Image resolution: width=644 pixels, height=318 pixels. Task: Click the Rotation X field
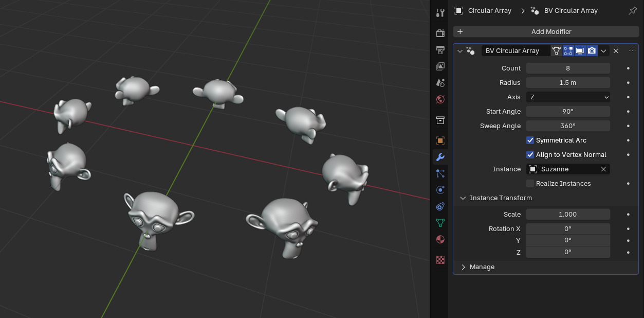[568, 228]
